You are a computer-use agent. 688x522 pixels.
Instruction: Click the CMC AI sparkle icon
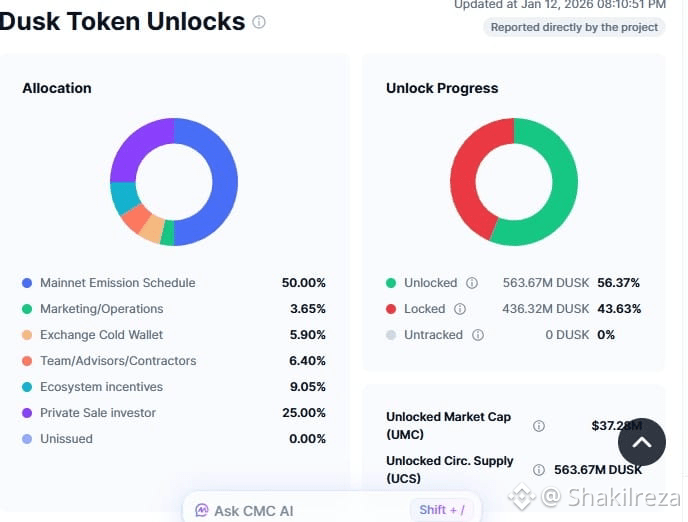pos(202,510)
